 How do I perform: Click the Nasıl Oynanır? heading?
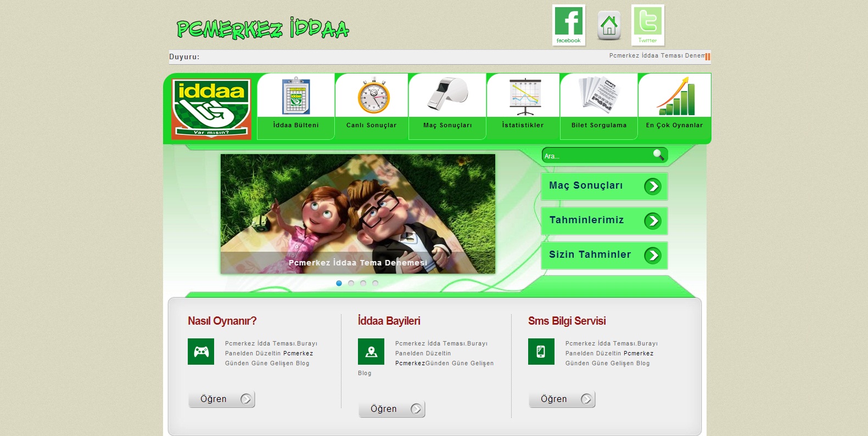click(222, 321)
